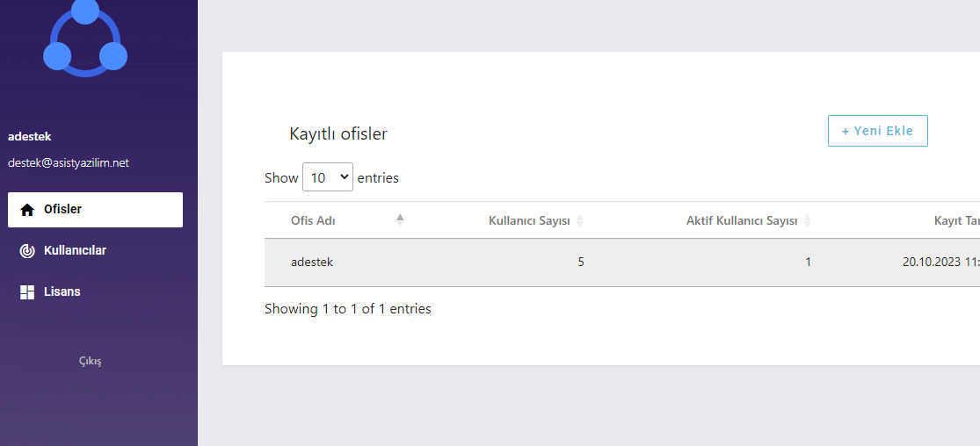Go to Kullanıcılar in the sidebar
Image resolution: width=980 pixels, height=446 pixels.
coord(75,251)
